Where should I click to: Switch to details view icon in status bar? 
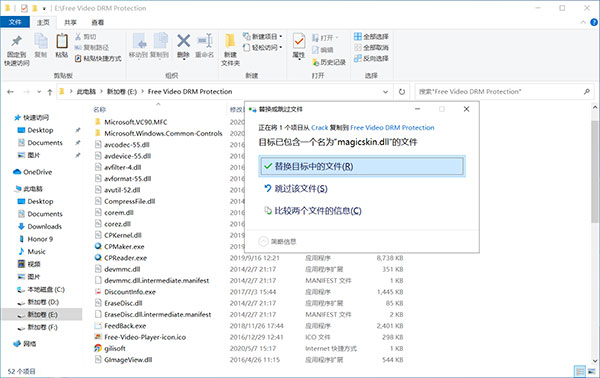coord(580,371)
